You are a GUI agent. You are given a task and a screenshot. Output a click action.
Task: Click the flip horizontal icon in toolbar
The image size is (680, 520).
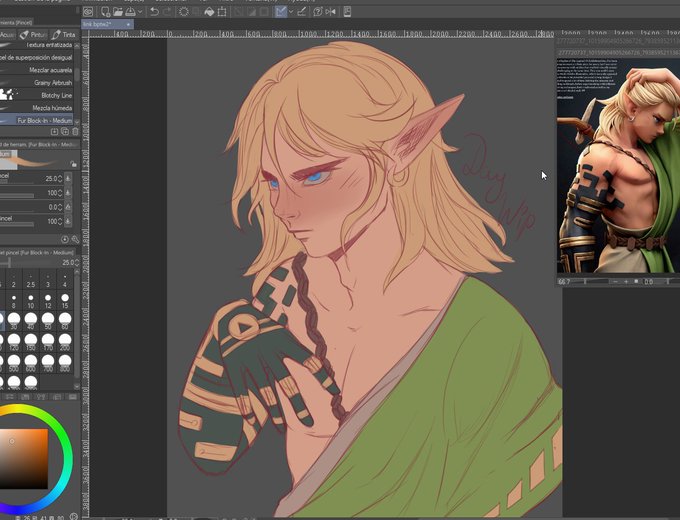click(330, 12)
